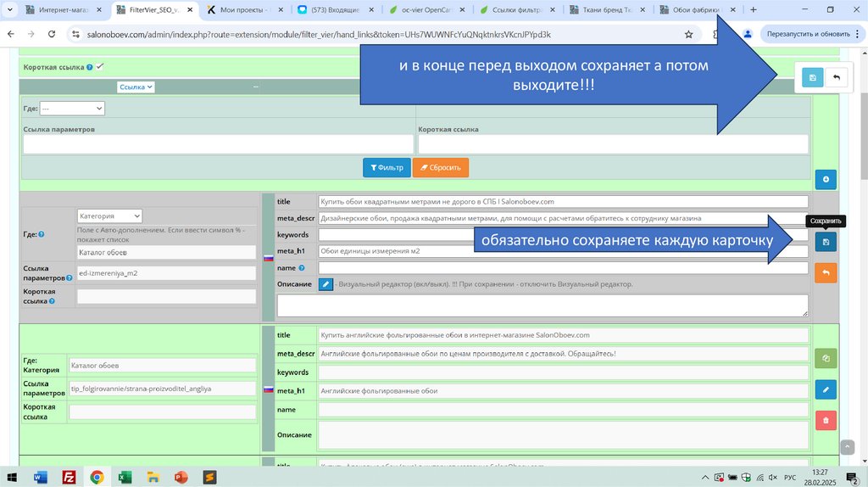Image resolution: width=868 pixels, height=487 pixels.
Task: Open the Chrome tab search chevron
Action: point(9,9)
